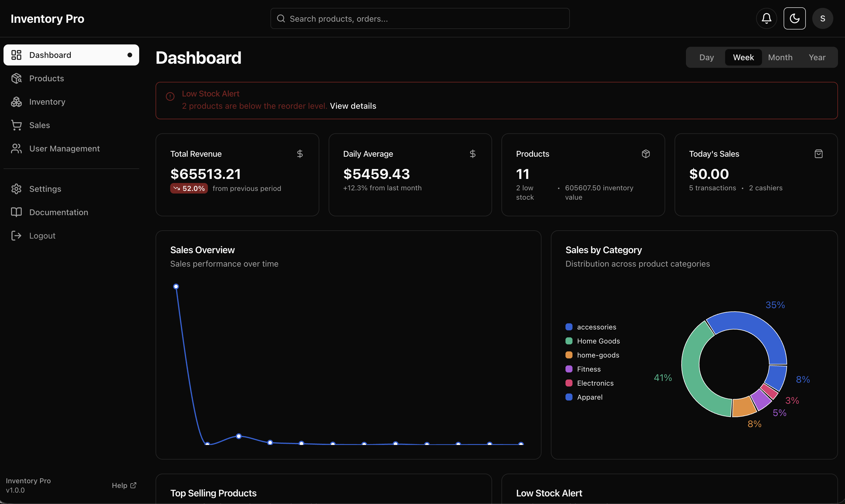Open the user avatar S menu

tap(822, 18)
